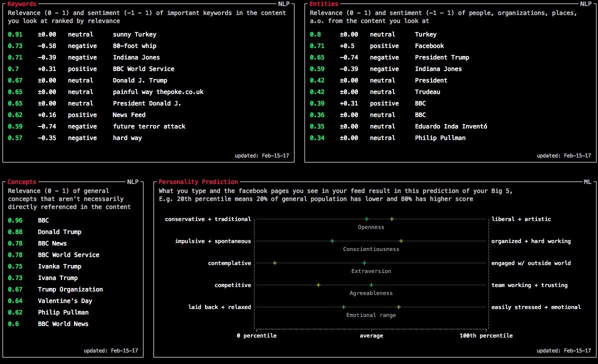This screenshot has width=598, height=364.
Task: Click the 'Extraversion' trait label
Action: coord(371,271)
